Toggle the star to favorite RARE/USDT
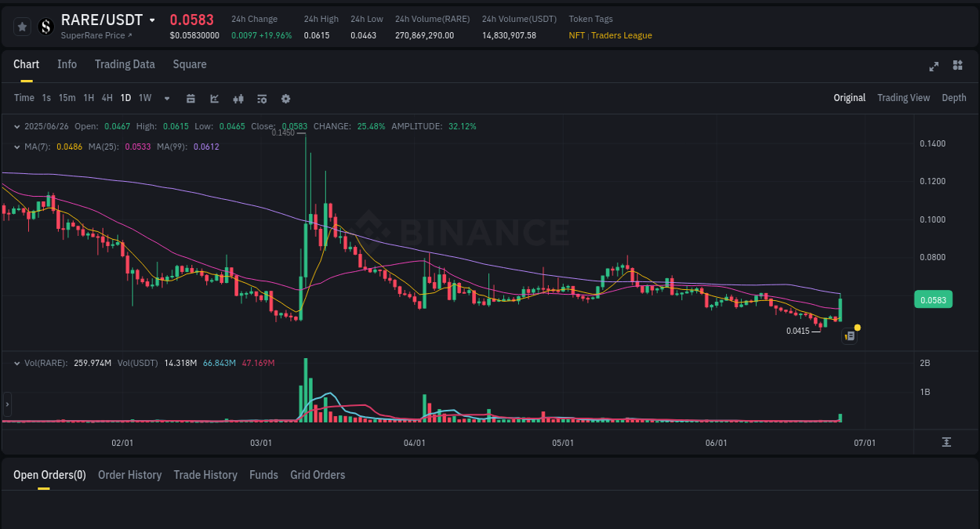 click(22, 26)
